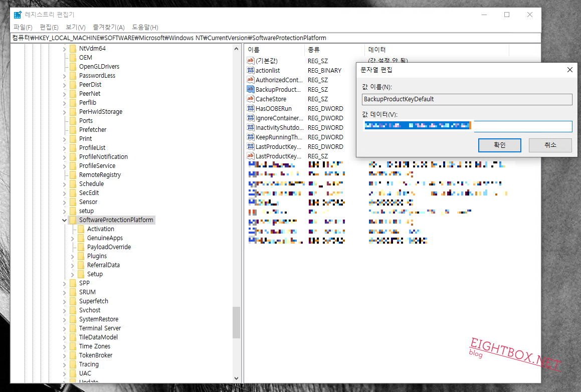581x392 pixels.
Task: Confirm with the 확인 button
Action: (x=499, y=145)
